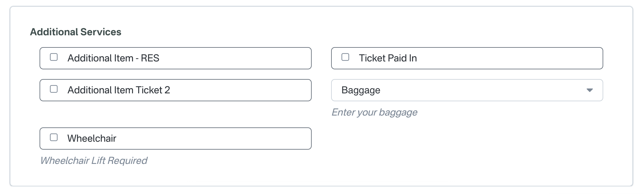
Task: Click the "Wheelchair Lift Required" hint text
Action: (94, 161)
